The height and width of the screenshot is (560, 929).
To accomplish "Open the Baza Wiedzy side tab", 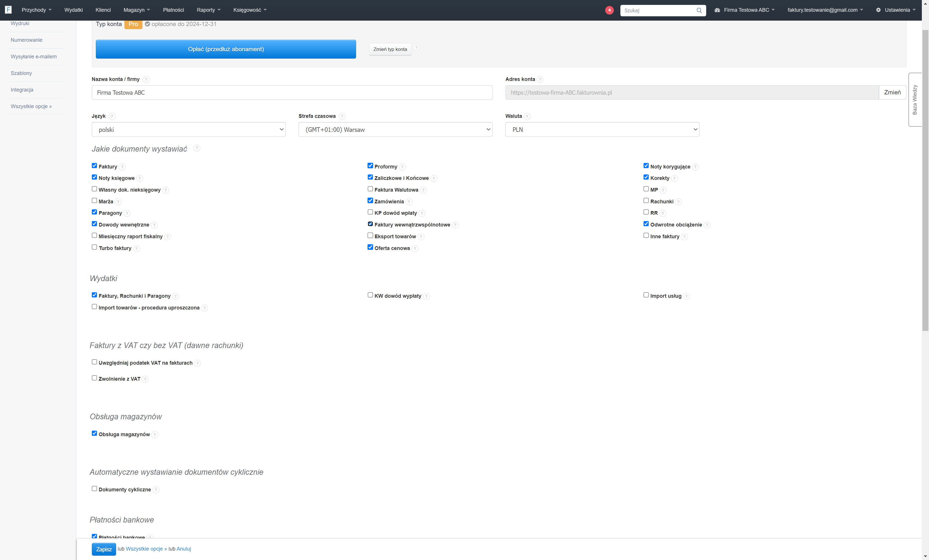I will [x=915, y=100].
